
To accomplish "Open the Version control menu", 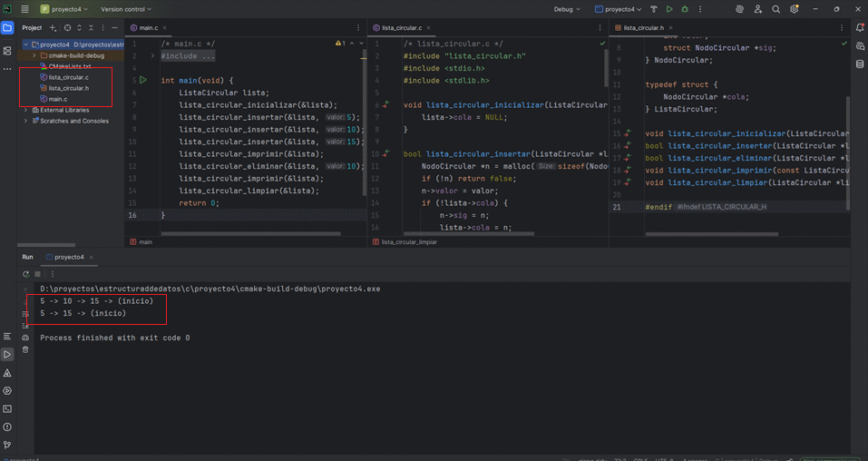I will tap(125, 9).
